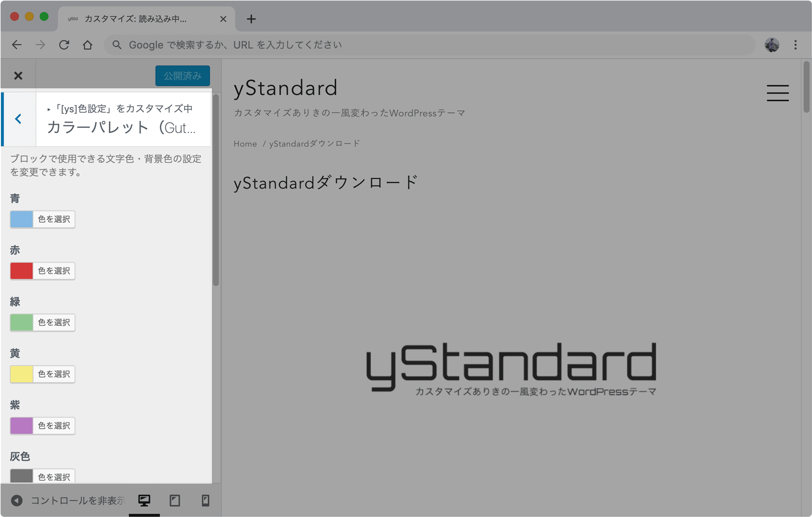Open the 緑 color swatch picker
The image size is (812, 517).
click(21, 323)
